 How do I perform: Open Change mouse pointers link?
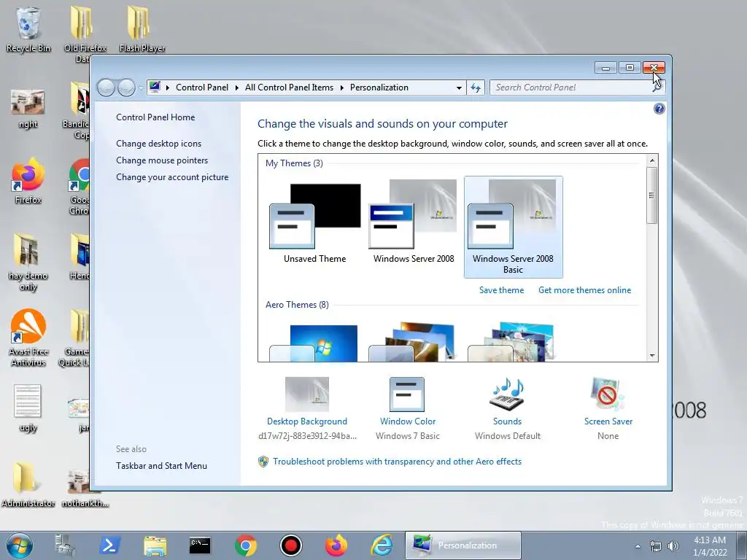pos(162,160)
